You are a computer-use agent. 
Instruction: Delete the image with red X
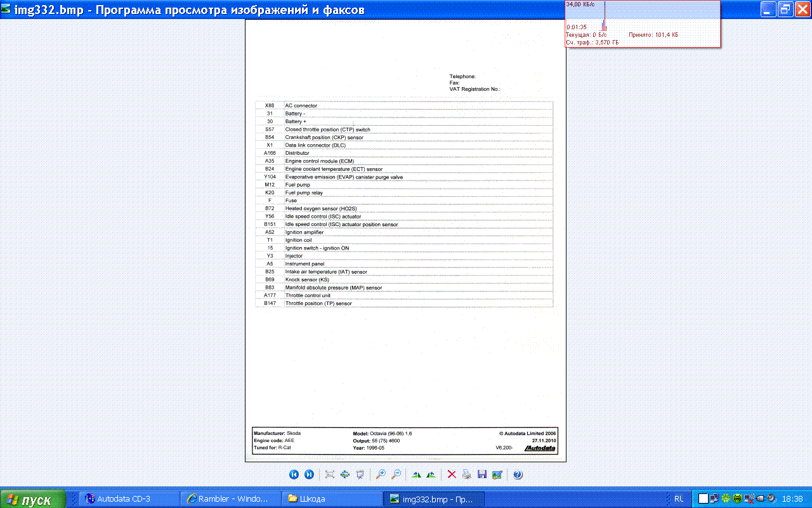coord(452,474)
